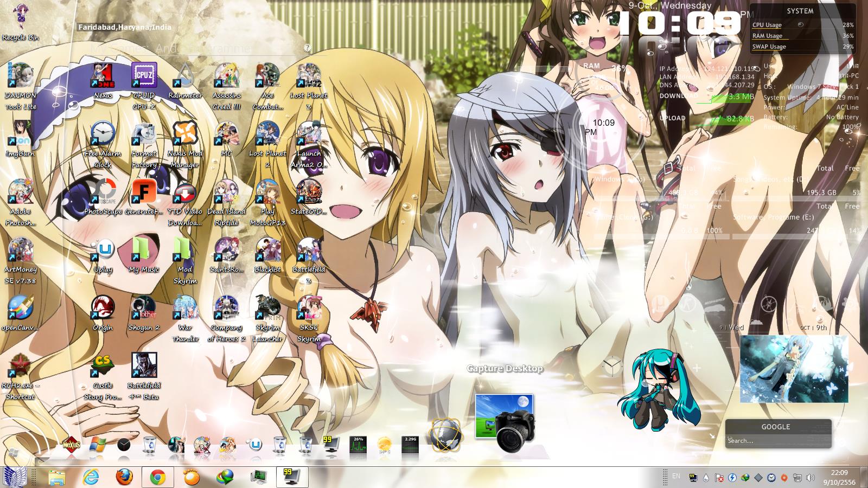Click the SWAP Usage label in System widget
868x488 pixels.
pos(769,47)
